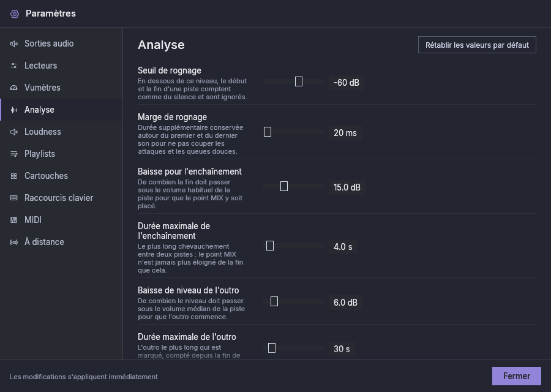Click the Analyse waveform icon
This screenshot has height=392, width=551.
click(13, 110)
